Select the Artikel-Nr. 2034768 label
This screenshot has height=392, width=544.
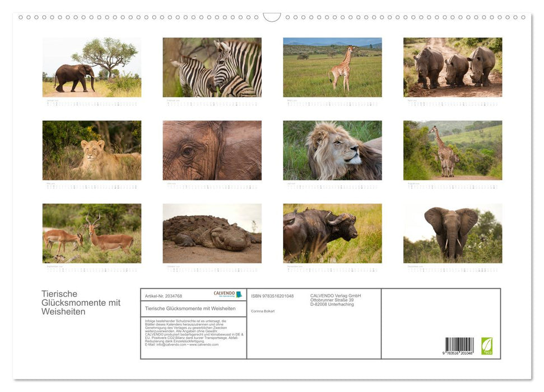163,295
